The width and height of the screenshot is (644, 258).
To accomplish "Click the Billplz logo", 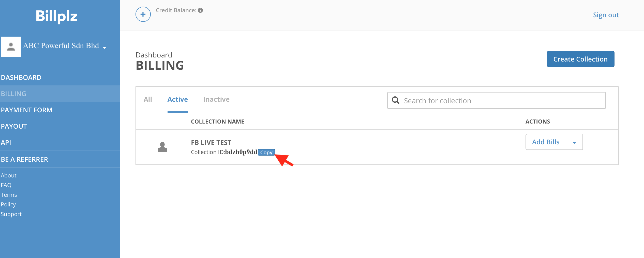I will click(56, 16).
